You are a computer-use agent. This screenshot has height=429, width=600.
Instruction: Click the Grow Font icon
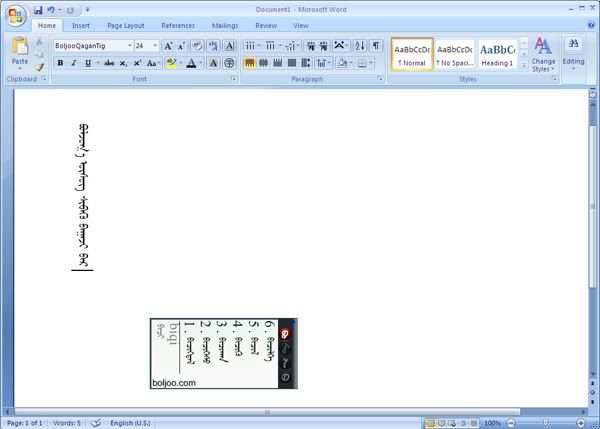(168, 46)
